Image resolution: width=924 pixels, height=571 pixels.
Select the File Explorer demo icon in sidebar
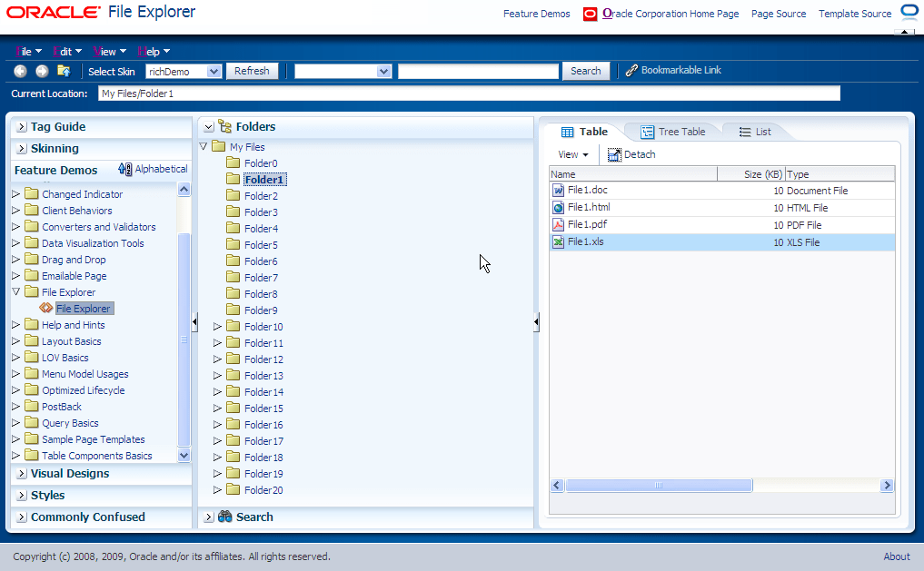[47, 308]
